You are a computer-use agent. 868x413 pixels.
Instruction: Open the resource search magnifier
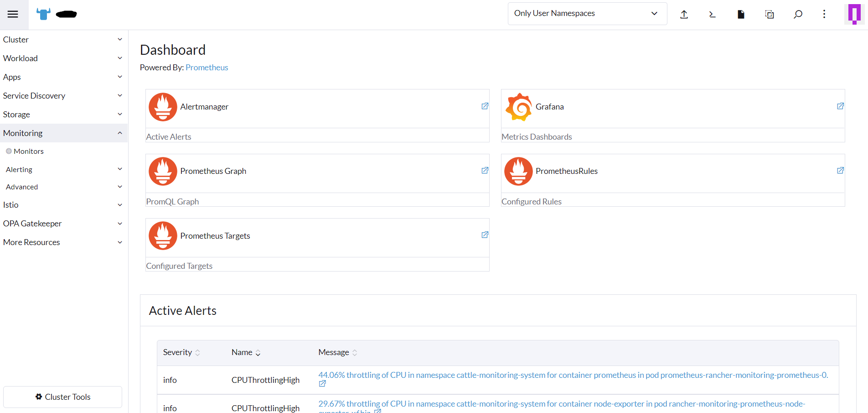(x=798, y=14)
